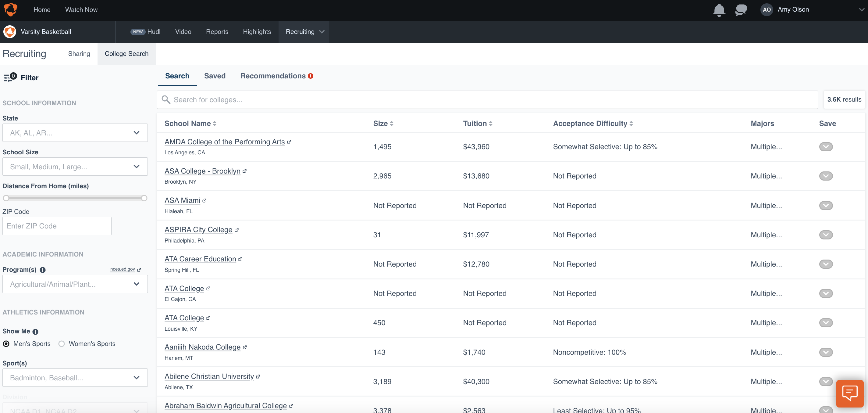
Task: Open the Sport(s) dropdown
Action: click(75, 378)
